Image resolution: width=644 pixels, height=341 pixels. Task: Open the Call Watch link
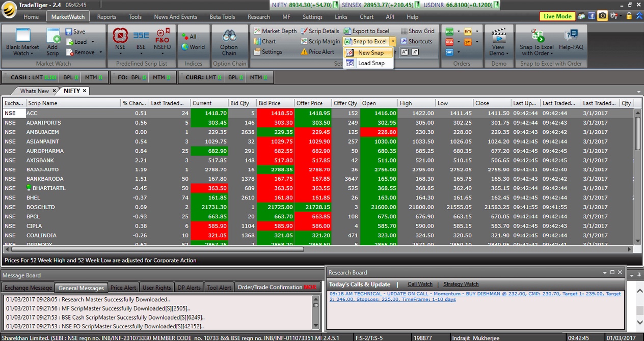[x=420, y=285]
